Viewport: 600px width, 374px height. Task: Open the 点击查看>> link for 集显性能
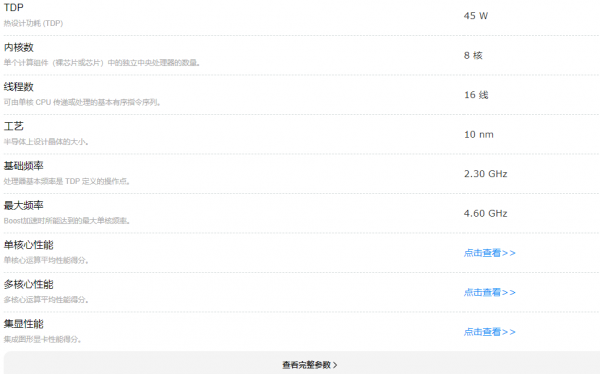[489, 332]
